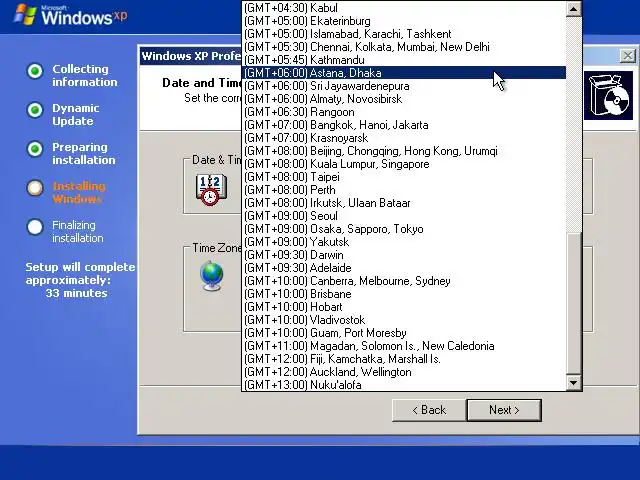Click the Installing Windows step bullet
Viewport: 640px width, 480px height.
tap(35, 188)
